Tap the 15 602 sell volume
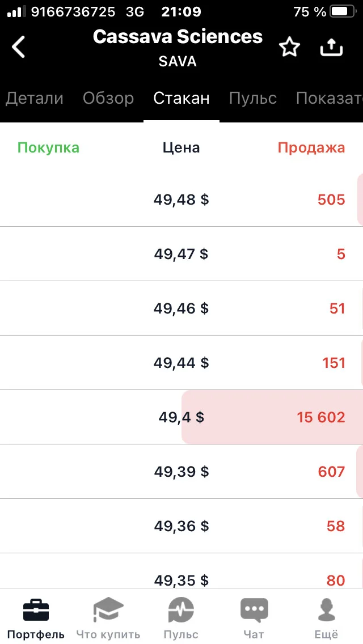Viewport: 363px width, 644px height. [x=321, y=417]
